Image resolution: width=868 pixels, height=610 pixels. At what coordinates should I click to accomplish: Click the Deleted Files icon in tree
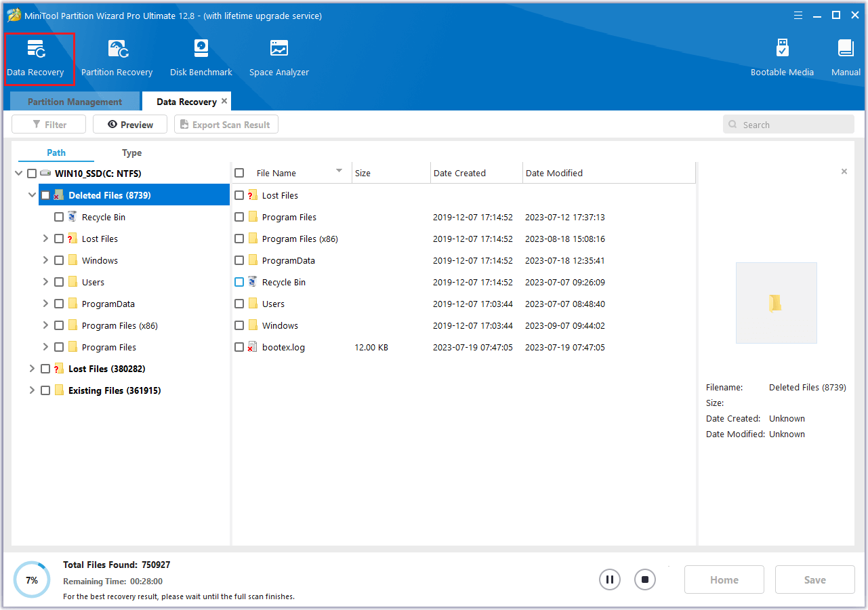click(59, 195)
